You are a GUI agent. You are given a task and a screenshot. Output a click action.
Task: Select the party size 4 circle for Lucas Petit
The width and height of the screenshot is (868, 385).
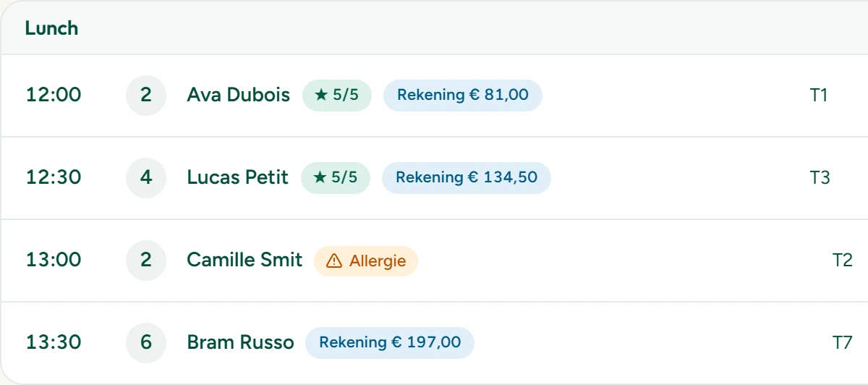tap(146, 178)
